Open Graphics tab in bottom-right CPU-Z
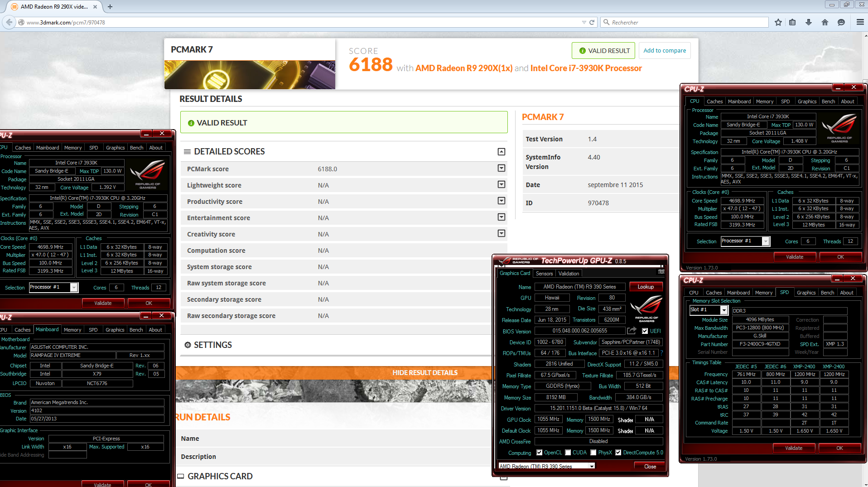Screen dimensions: 868x487 pyautogui.click(x=806, y=293)
